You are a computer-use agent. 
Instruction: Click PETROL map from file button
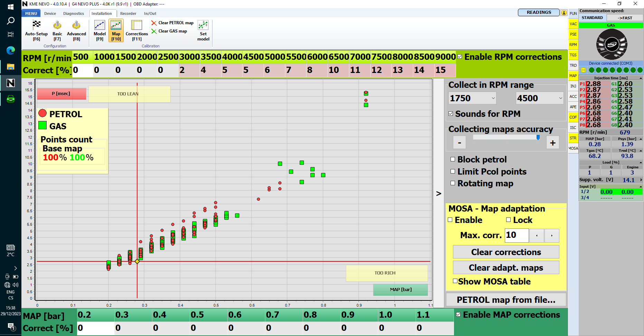506,300
